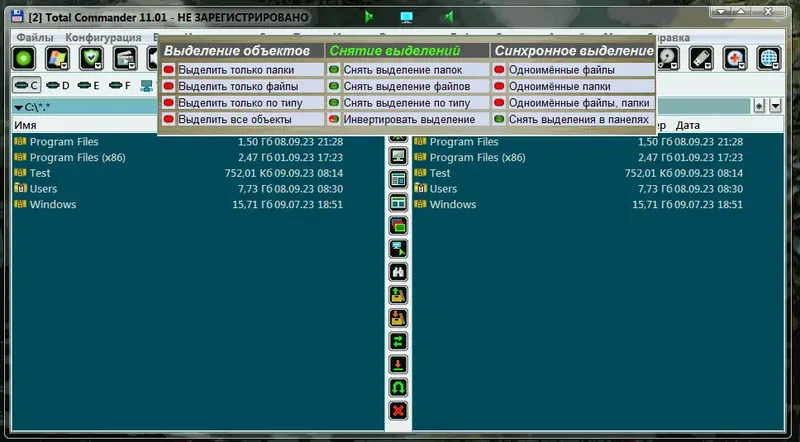
Task: Switch to drive D
Action: [x=57, y=85]
